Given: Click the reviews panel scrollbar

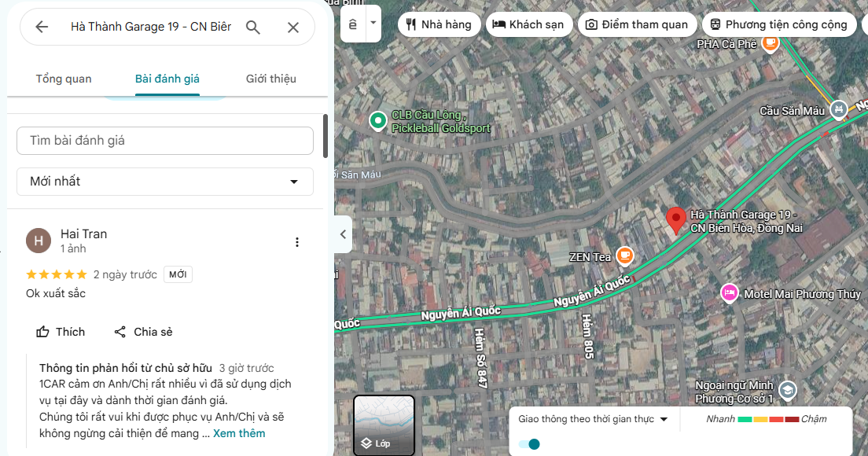Looking at the screenshot, I should (x=325, y=135).
